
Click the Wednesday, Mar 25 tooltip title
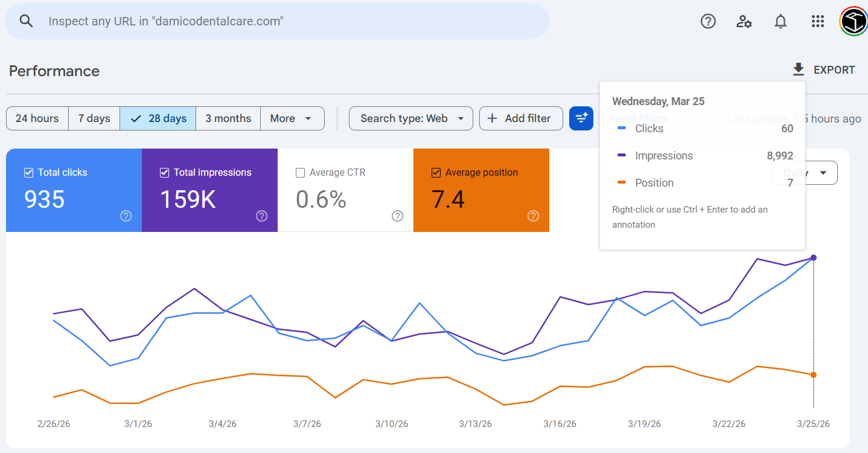point(659,101)
